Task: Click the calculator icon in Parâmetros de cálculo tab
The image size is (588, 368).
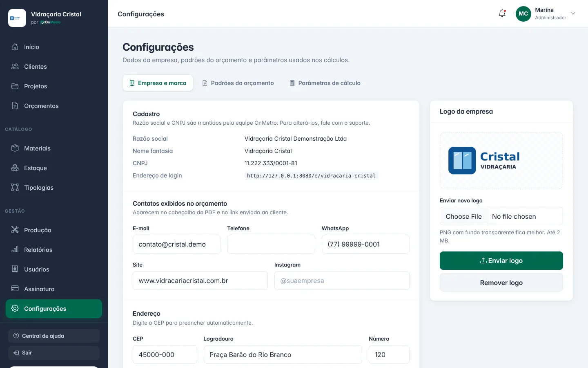Action: (x=292, y=83)
